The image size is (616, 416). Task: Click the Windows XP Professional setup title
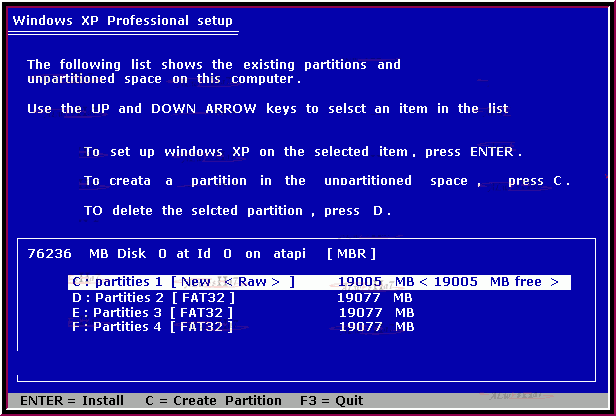[x=123, y=20]
